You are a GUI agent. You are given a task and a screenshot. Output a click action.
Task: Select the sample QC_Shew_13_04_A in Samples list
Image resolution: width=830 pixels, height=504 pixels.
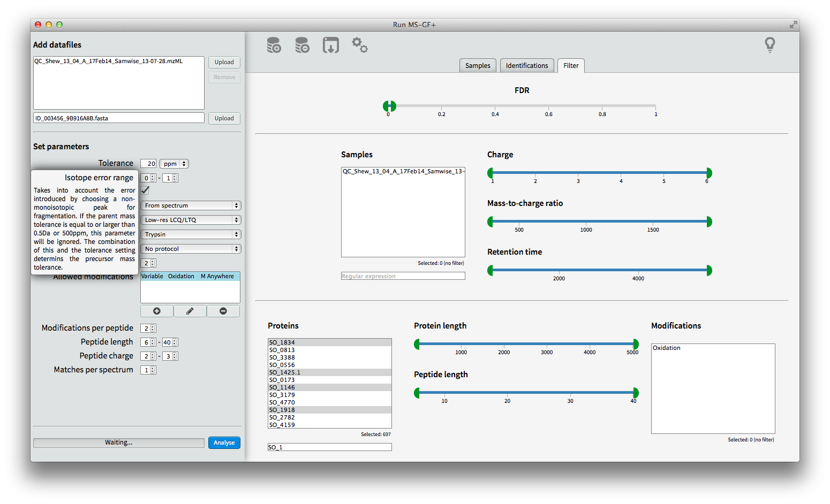(x=403, y=171)
